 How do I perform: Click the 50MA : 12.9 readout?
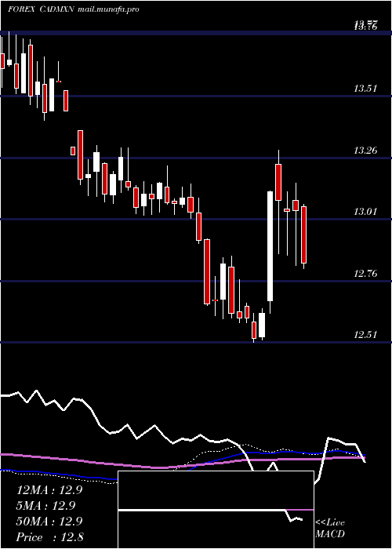[x=49, y=522]
